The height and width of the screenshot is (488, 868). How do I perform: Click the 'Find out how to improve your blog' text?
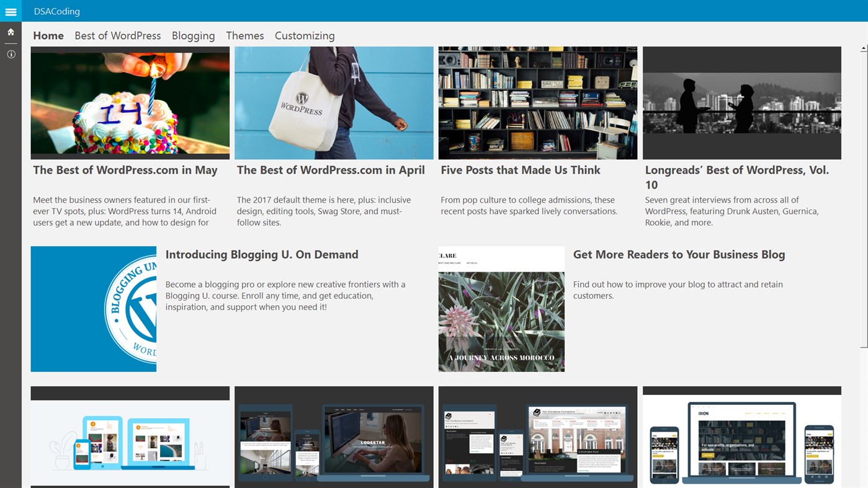pyautogui.click(x=678, y=290)
